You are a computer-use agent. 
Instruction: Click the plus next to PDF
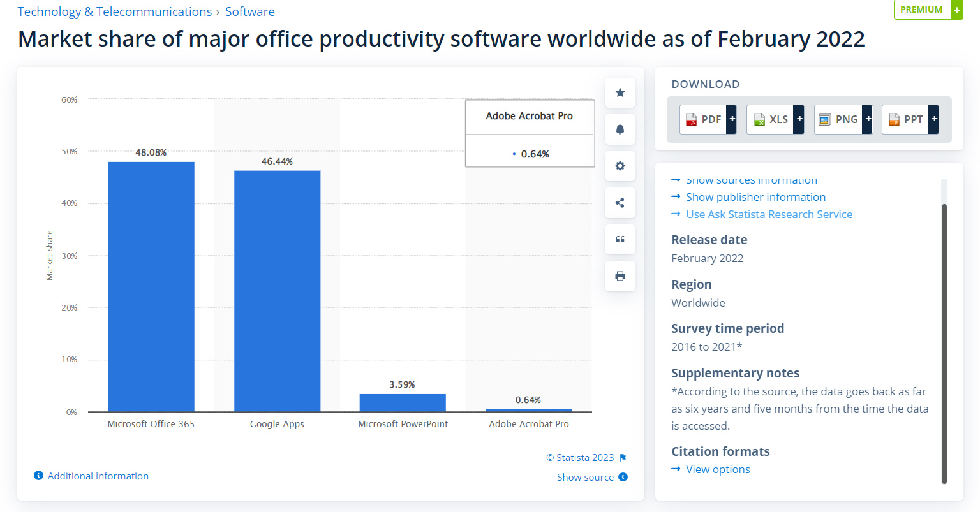(x=732, y=119)
